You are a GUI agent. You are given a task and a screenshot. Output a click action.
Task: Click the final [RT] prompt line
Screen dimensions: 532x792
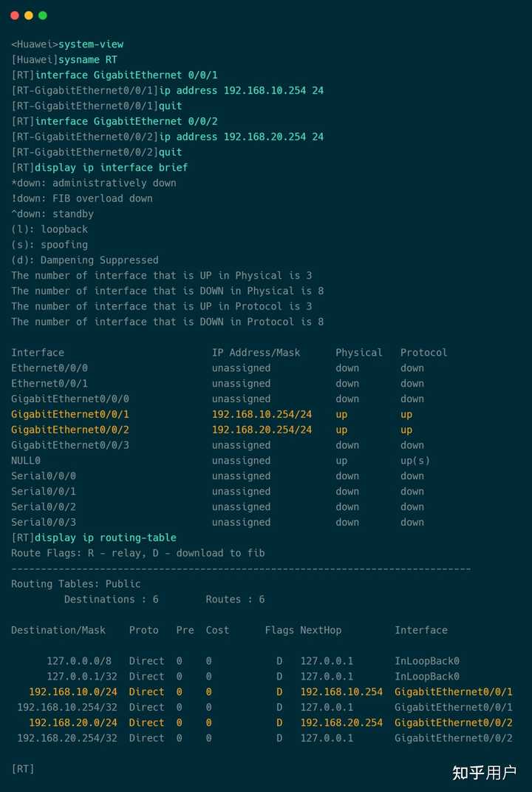23,769
